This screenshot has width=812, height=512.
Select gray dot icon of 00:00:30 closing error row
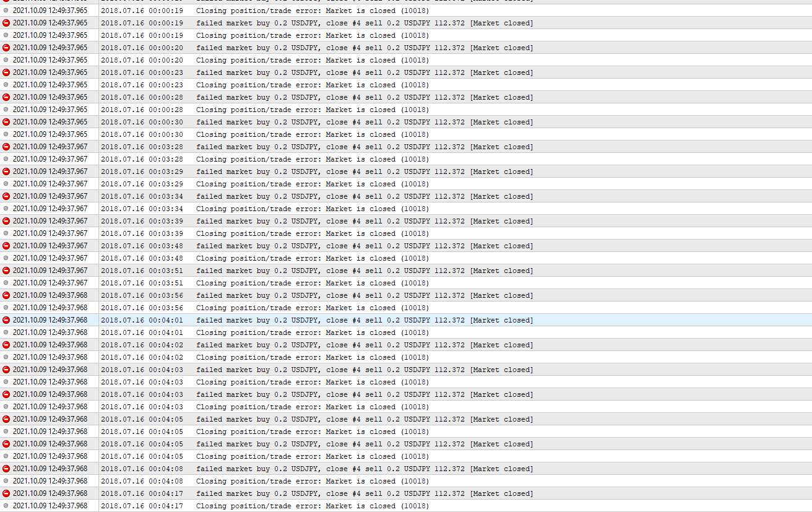(6, 134)
